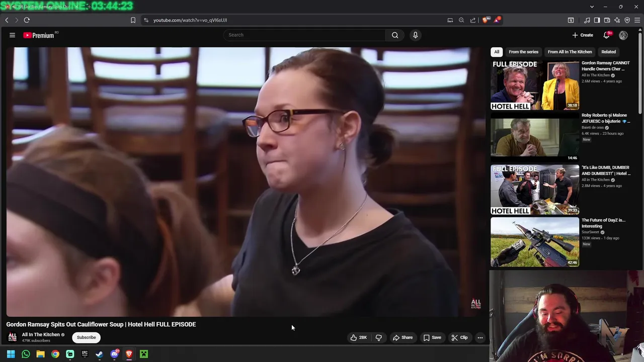Visit Baieti de oras channel
Viewport: 644px width, 362px height.
click(593, 128)
